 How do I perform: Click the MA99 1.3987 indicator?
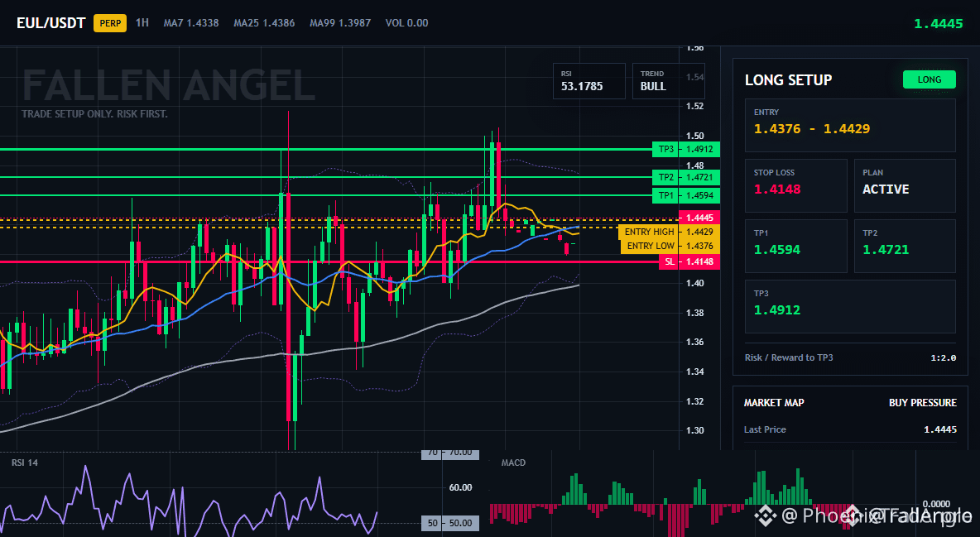tap(340, 23)
